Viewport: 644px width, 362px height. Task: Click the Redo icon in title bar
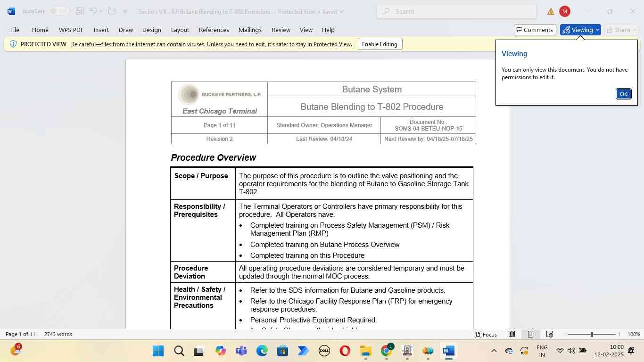(112, 11)
